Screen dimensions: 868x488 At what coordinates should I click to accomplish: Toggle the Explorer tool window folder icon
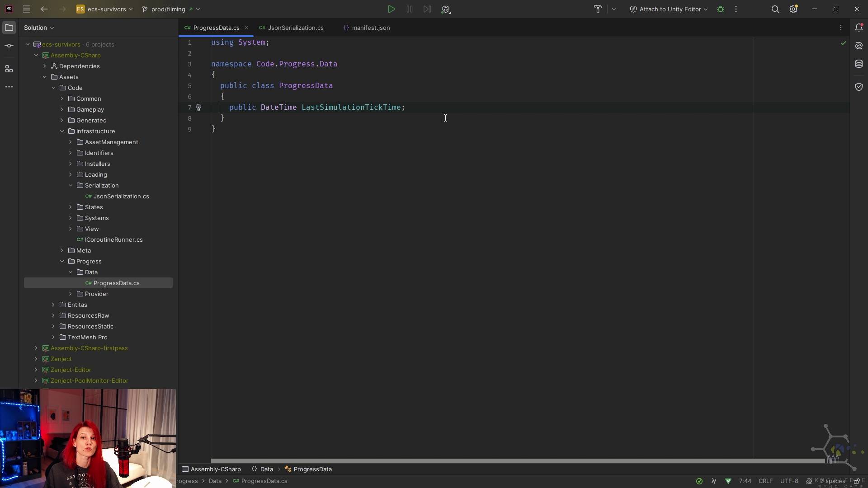(x=9, y=28)
